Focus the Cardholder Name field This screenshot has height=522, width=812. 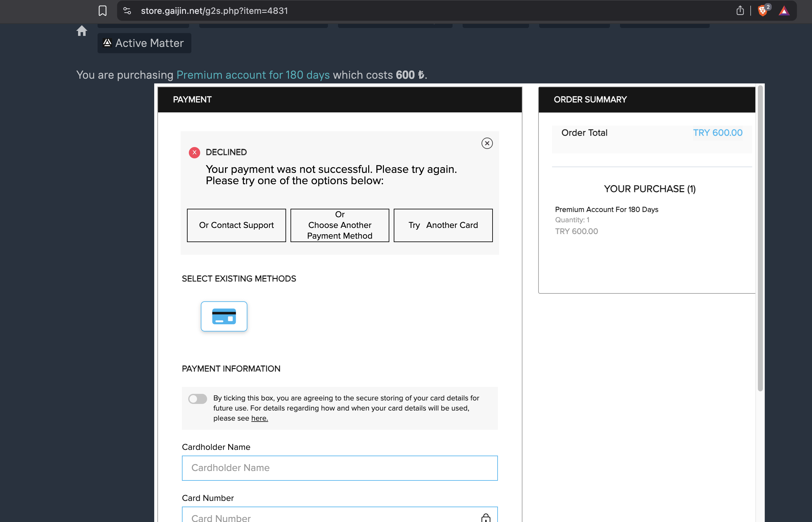pos(339,468)
